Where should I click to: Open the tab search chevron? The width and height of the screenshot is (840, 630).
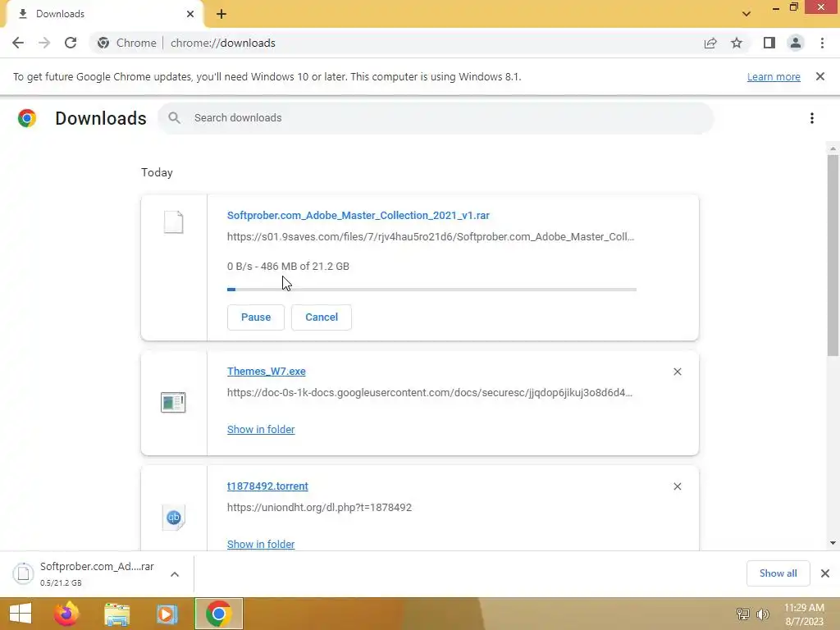click(x=746, y=14)
